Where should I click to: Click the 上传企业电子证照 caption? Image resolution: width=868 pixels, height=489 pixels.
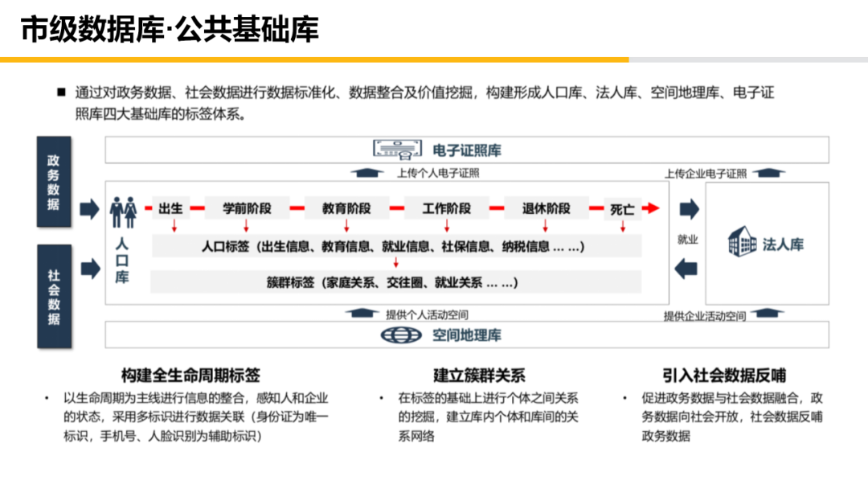pyautogui.click(x=706, y=174)
